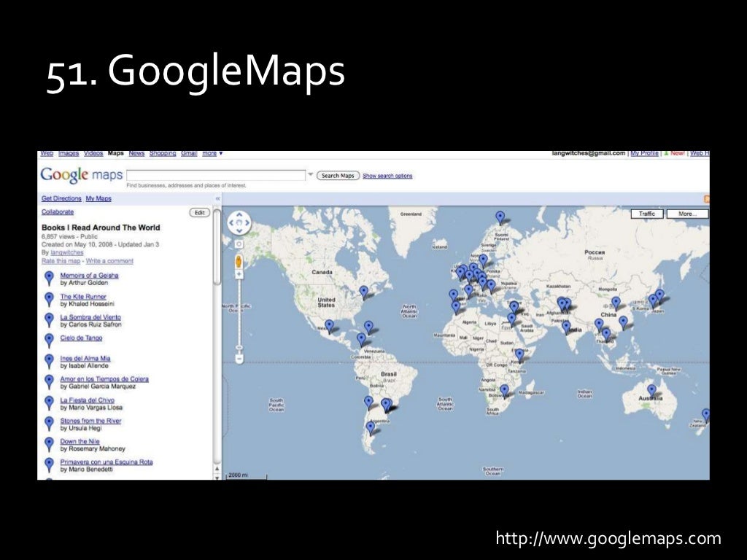Screen dimensions: 747x560
Task: Click the pin next to Amor en los Tiempos de Colera
Action: (x=49, y=381)
